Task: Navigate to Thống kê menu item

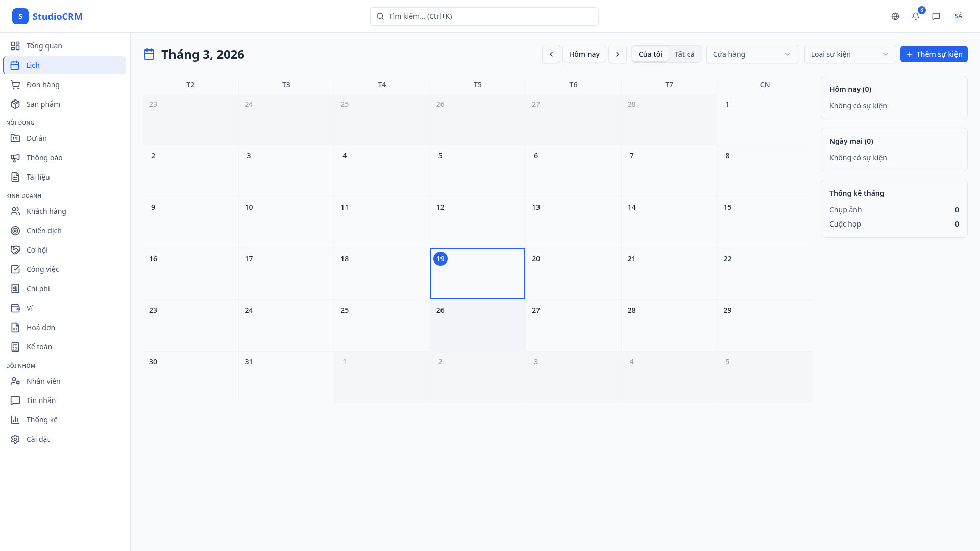Action: point(42,420)
